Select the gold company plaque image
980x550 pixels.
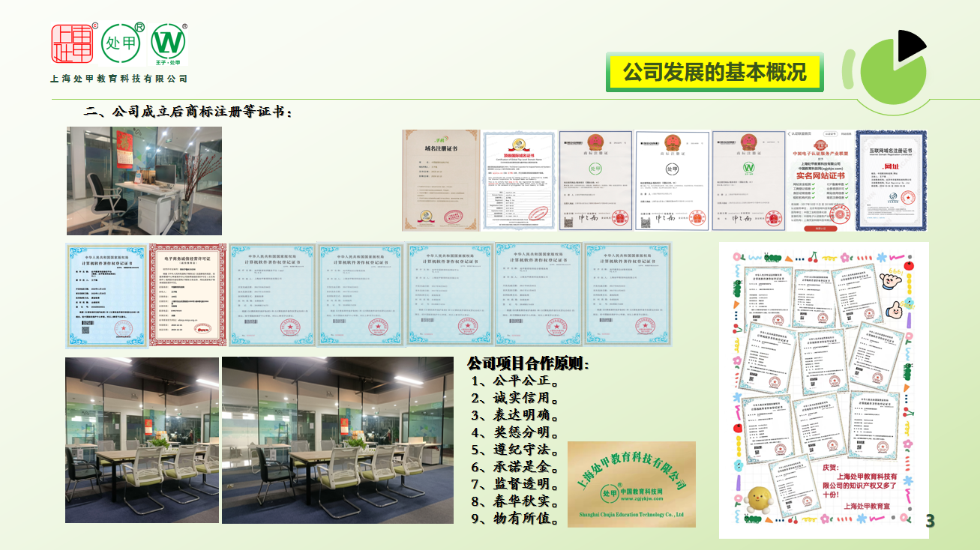pos(631,484)
